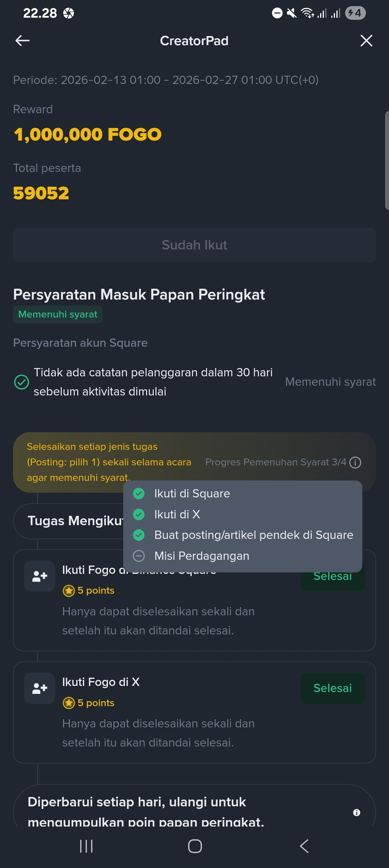Tap the star points icon under Ikuti Fogo di X
Screen dimensions: 389x868
[x=69, y=703]
